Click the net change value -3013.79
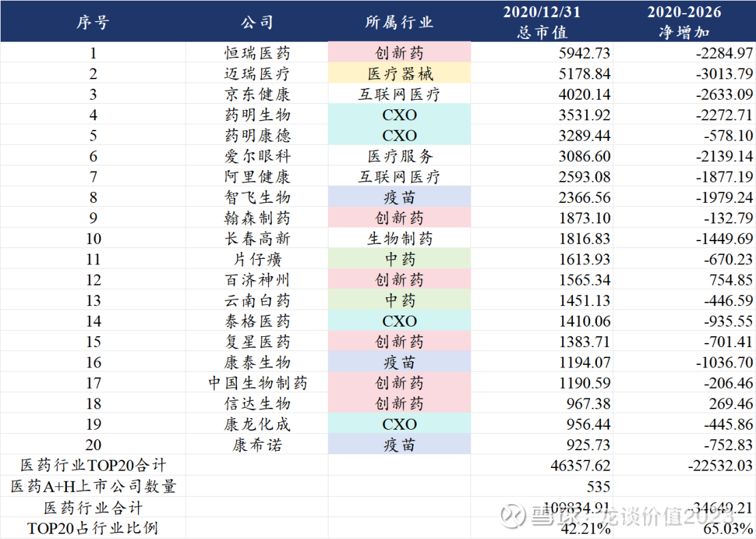Viewport: 756px width, 539px height. point(724,74)
